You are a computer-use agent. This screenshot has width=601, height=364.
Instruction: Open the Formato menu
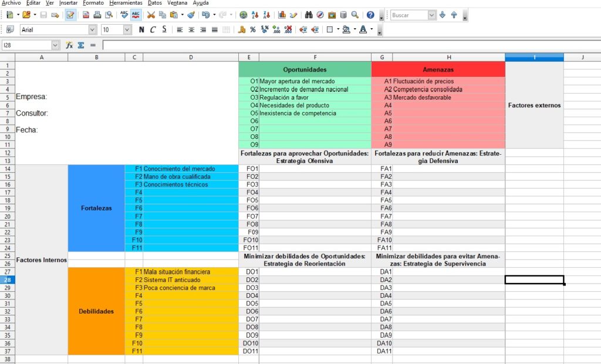point(93,3)
